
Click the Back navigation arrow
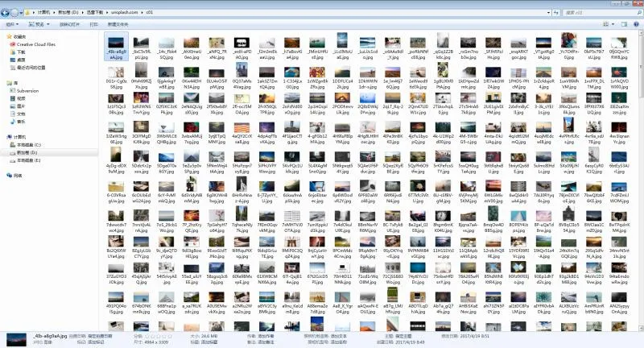[x=6, y=14]
